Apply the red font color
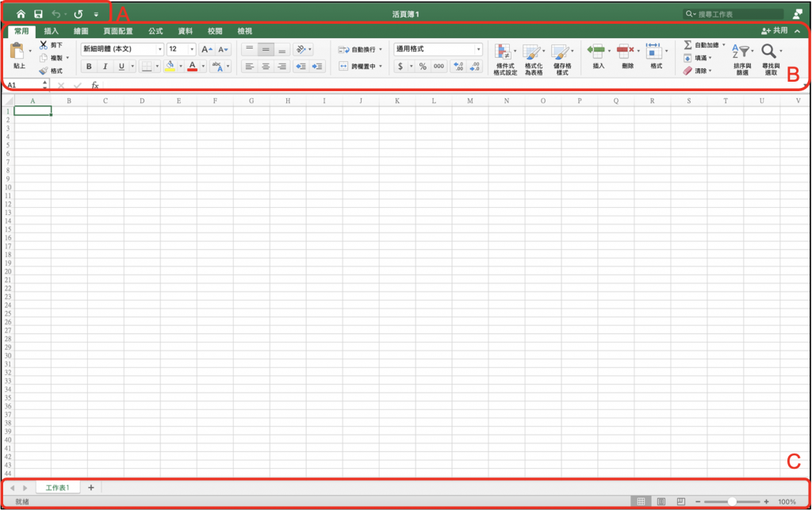This screenshot has width=812, height=510. coord(192,67)
